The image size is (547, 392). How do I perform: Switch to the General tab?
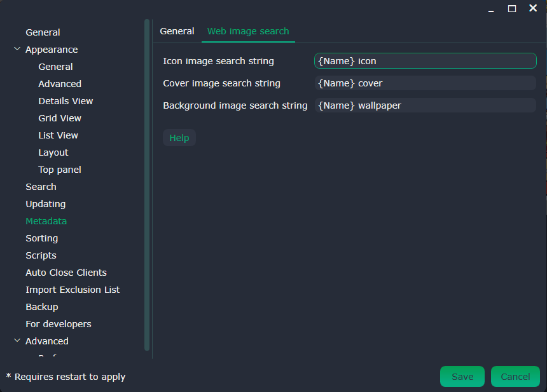177,30
